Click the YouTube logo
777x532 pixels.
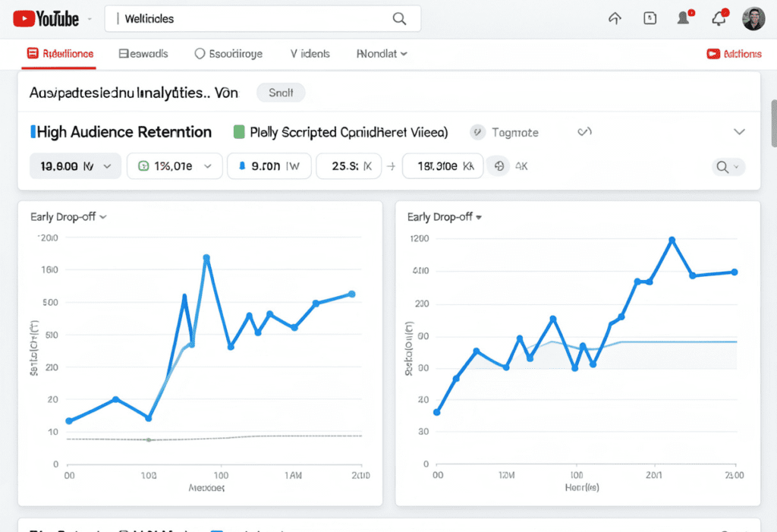point(46,19)
